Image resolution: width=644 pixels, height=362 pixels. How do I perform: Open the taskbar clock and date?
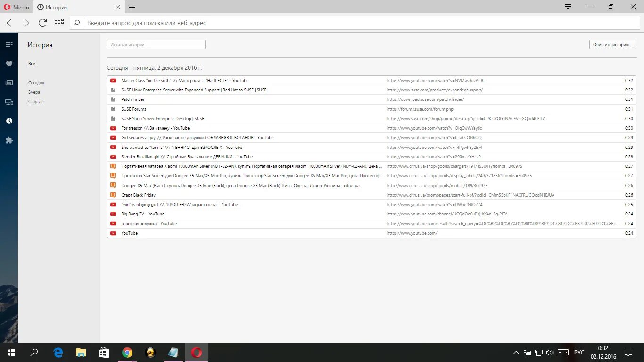click(x=603, y=353)
